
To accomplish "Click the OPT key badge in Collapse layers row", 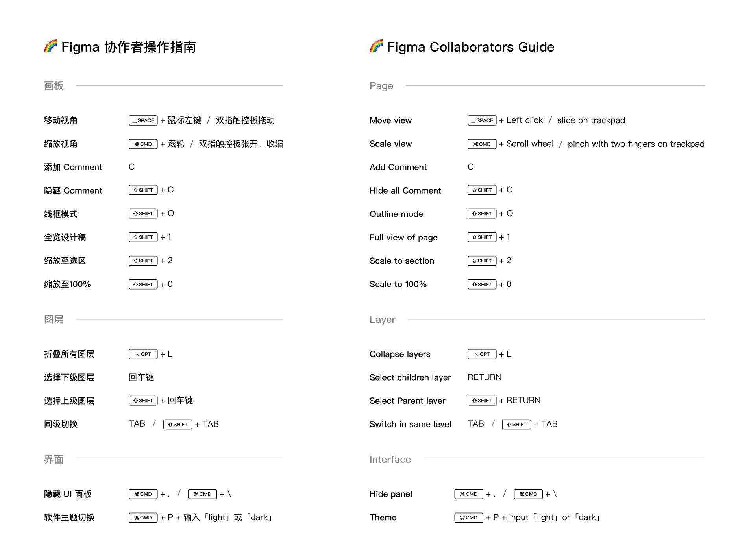I will pyautogui.click(x=482, y=354).
